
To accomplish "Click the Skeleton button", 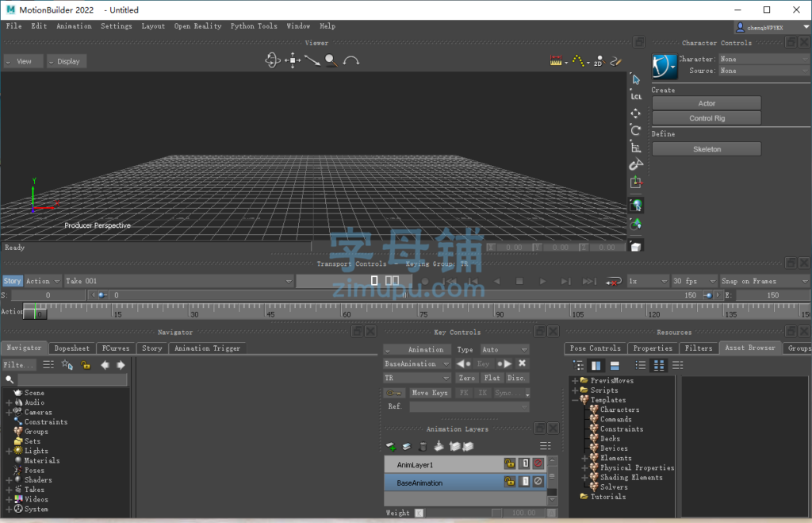I will coord(707,149).
